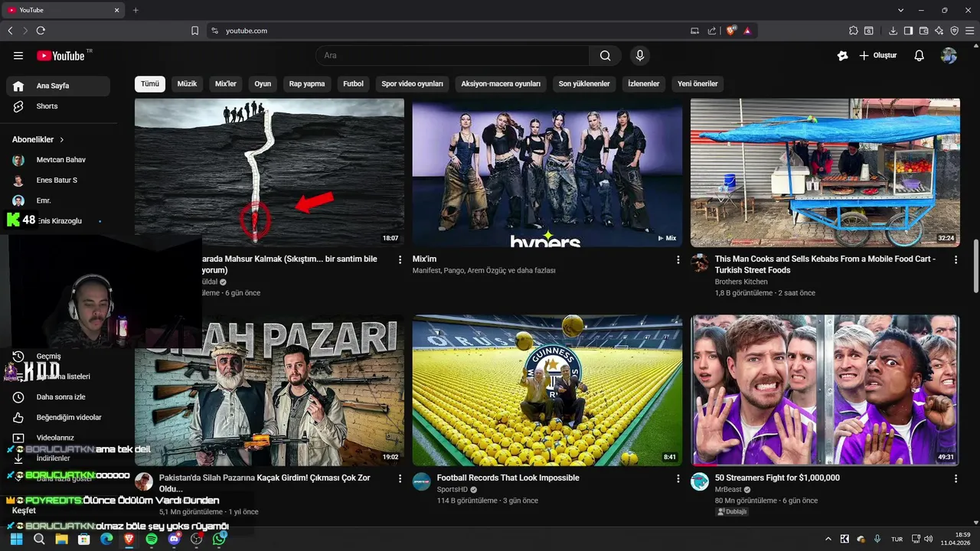Open Daha sonra izle in sidebar
980x551 pixels.
coord(58,397)
